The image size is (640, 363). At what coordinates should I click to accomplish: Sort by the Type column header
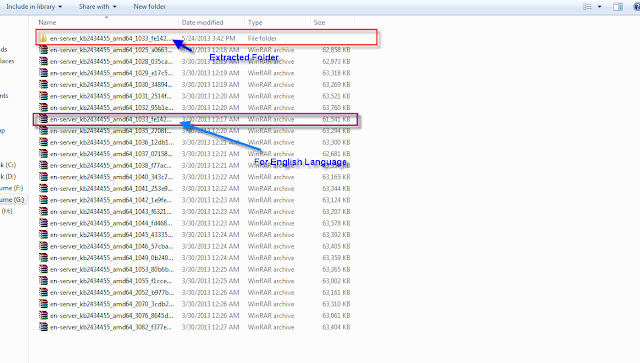[255, 22]
